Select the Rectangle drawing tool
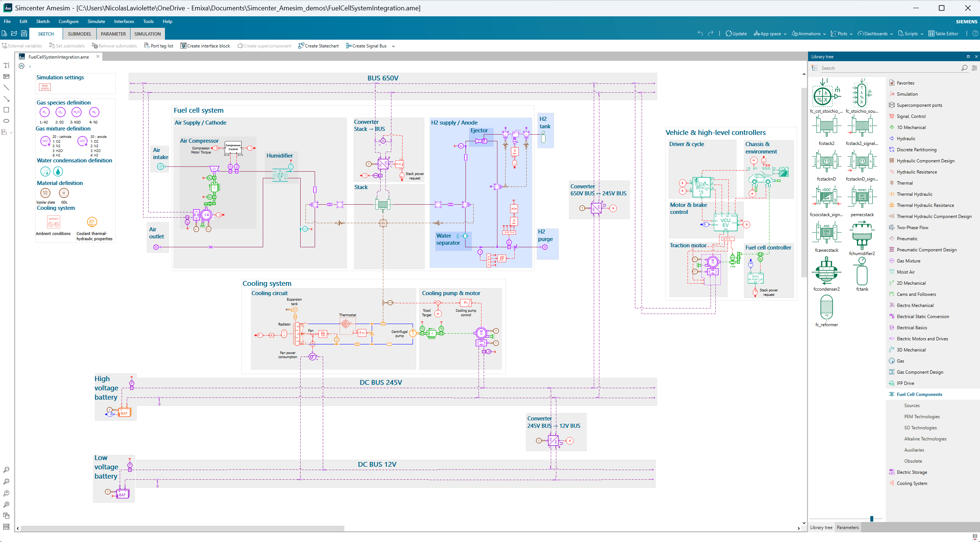 tap(6, 110)
